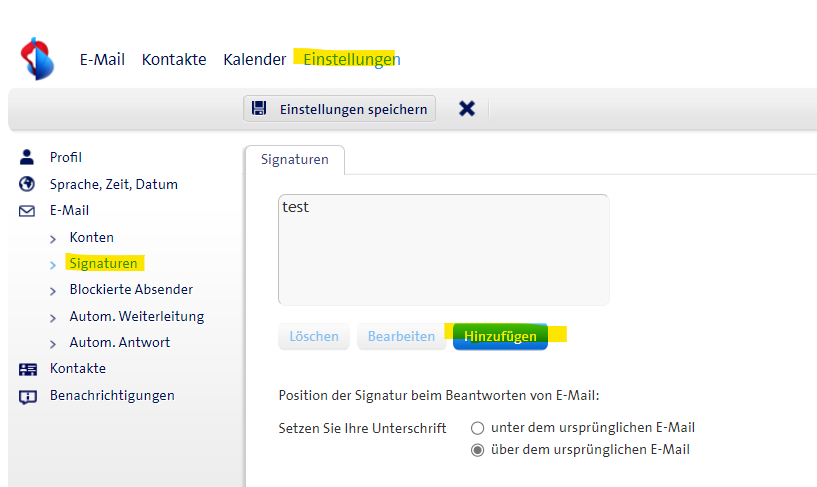The height and width of the screenshot is (487, 817).
Task: Click 'Position der Signatur beim Beantworten' text
Action: coord(439,395)
